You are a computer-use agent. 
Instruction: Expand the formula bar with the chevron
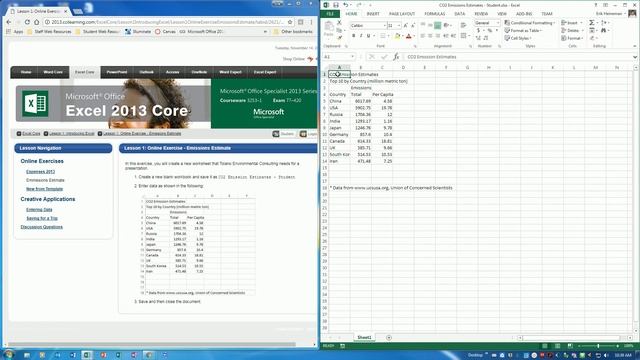click(x=635, y=57)
